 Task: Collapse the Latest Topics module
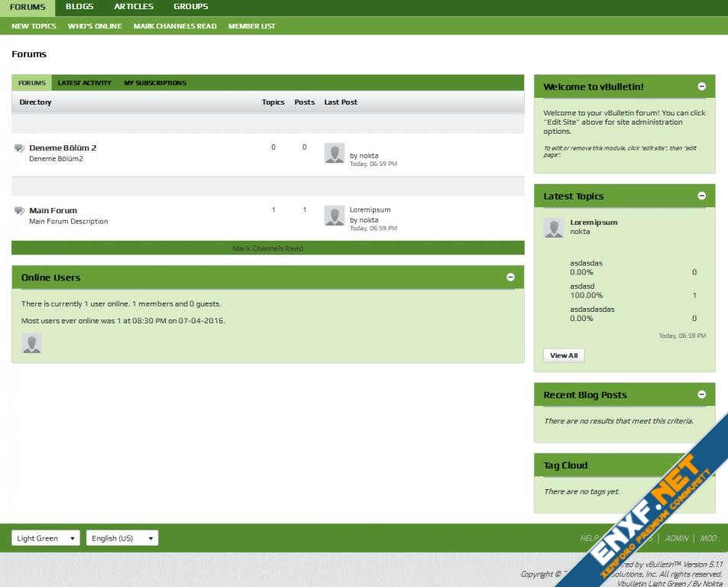[x=701, y=196]
